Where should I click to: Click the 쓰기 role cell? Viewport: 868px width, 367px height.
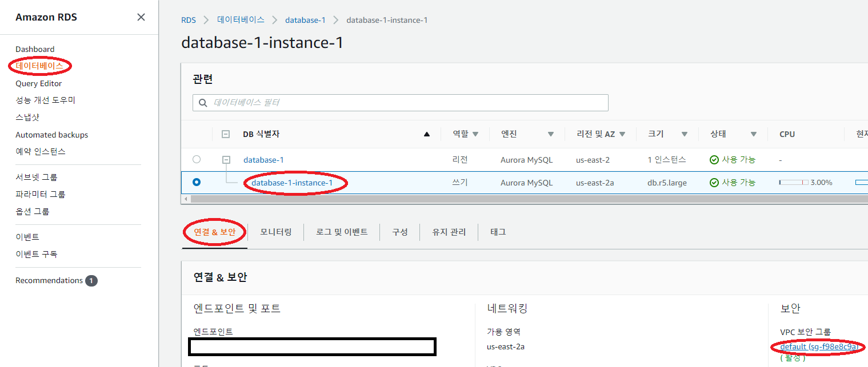click(460, 183)
